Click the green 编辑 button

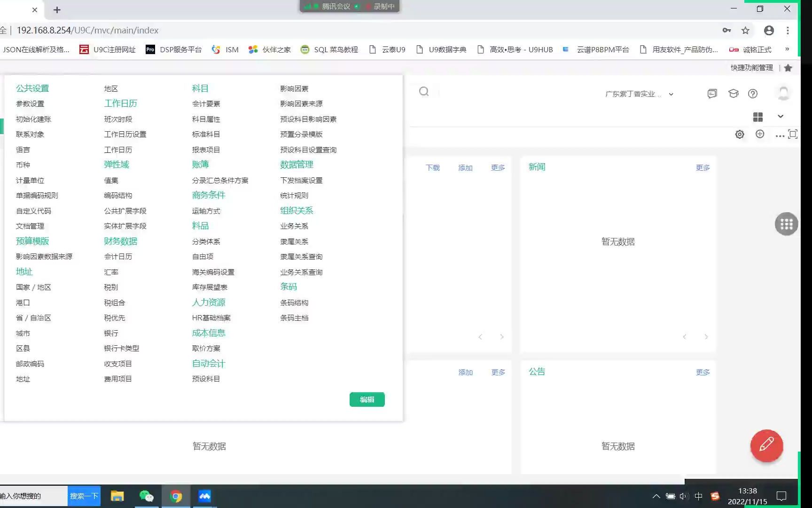[x=367, y=399]
